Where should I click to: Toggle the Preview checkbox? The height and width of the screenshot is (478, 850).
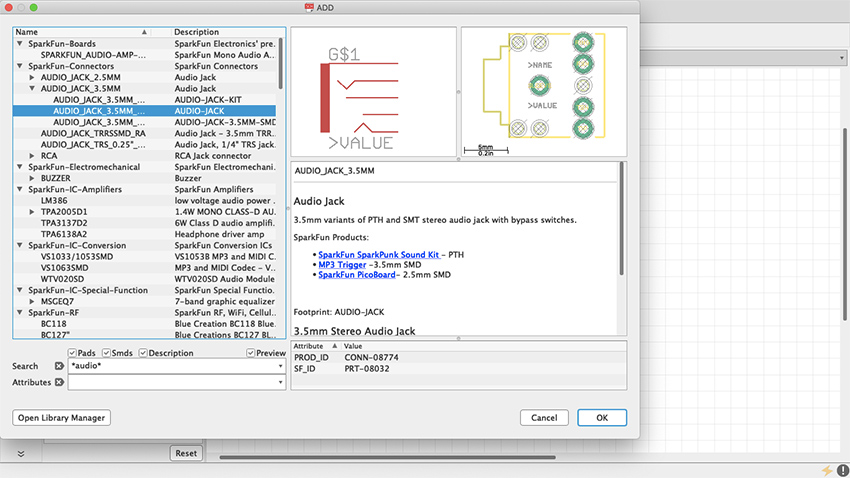point(250,353)
